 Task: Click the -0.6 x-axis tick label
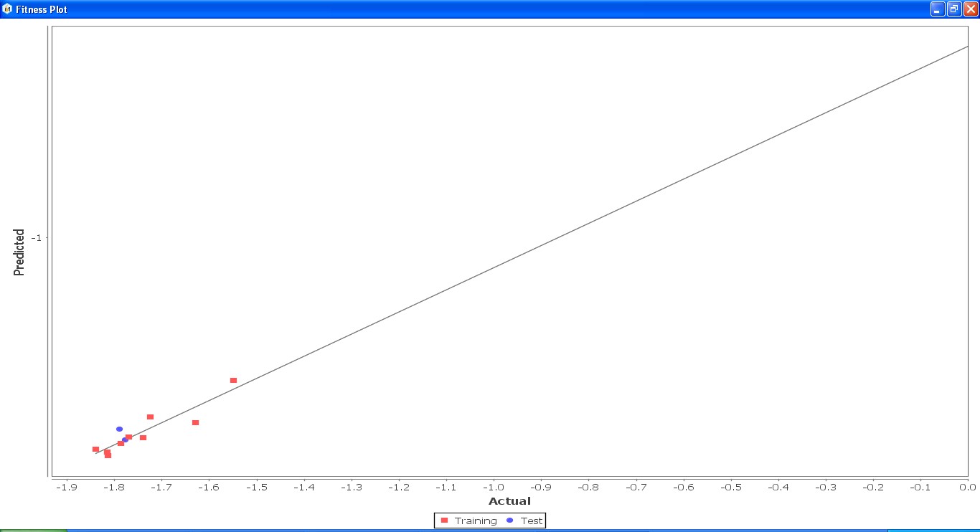point(683,488)
